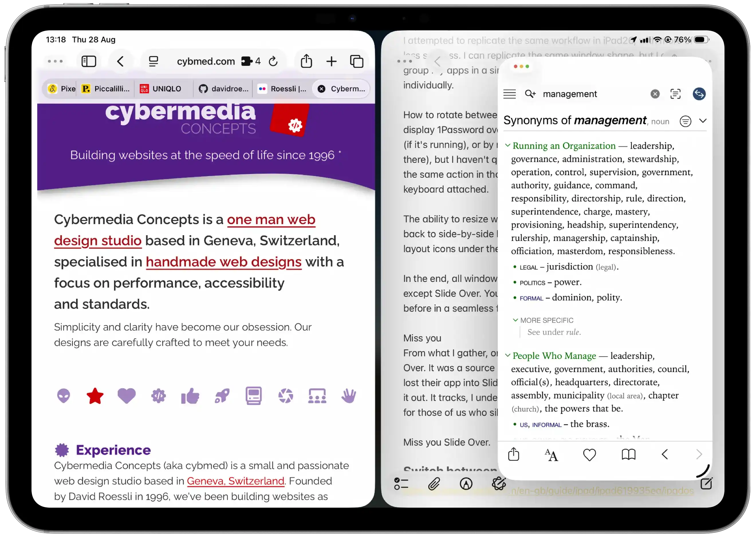Screen dimensions: 756x538
Task: Open the text scan icon in thesaurus
Action: pos(675,94)
